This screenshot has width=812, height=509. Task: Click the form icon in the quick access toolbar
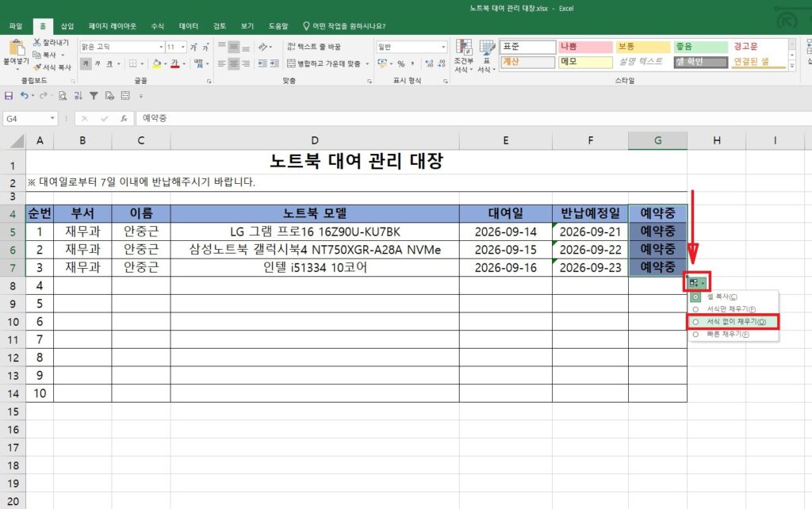[x=125, y=95]
